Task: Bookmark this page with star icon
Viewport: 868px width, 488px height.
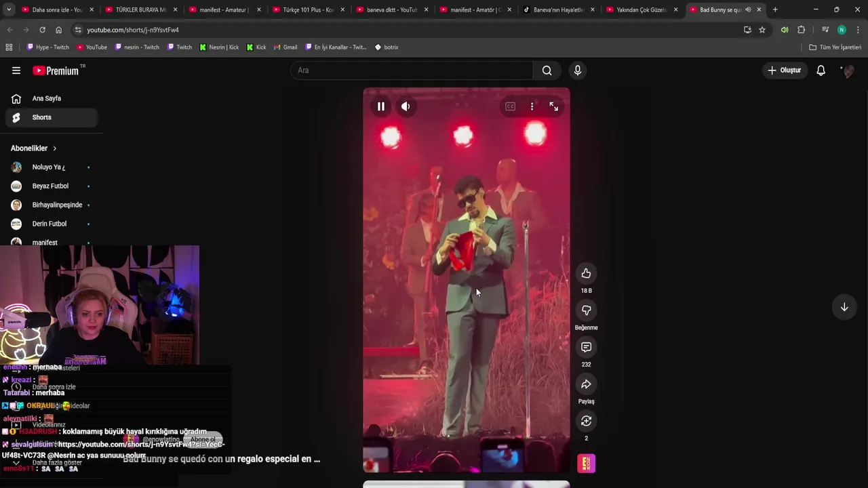Action: click(762, 30)
